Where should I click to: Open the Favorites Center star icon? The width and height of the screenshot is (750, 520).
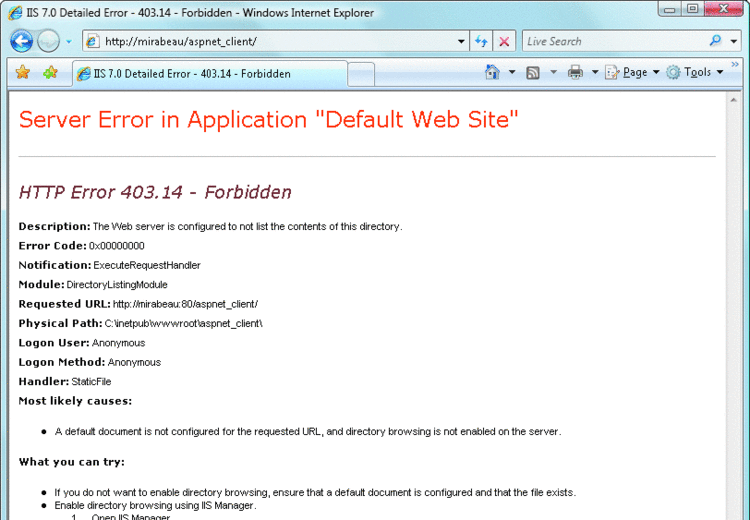coord(22,73)
